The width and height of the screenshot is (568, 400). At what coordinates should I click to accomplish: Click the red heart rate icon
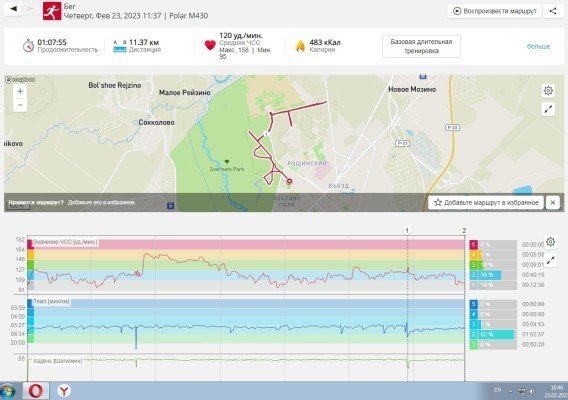coord(210,45)
